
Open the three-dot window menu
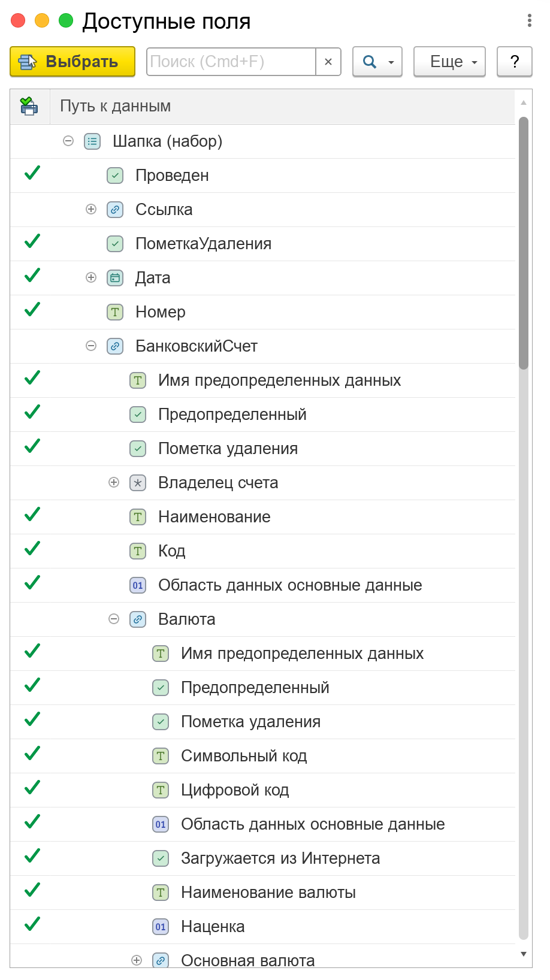[529, 20]
